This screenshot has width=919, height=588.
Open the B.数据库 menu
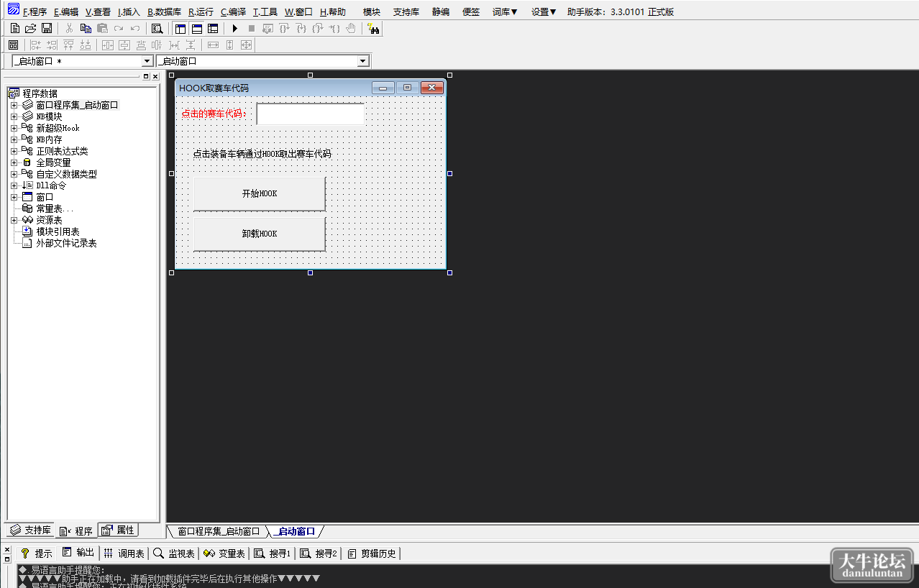[x=164, y=12]
